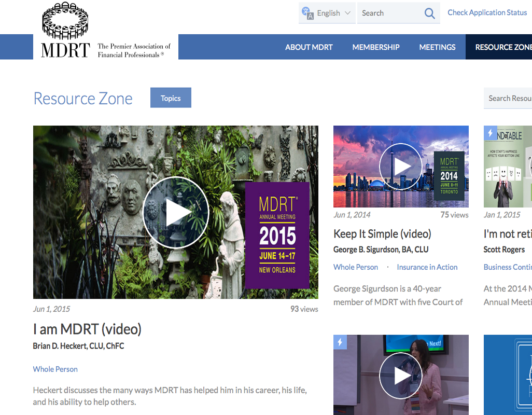Open the blue illustration thumbnail under Scott Rogers
The width and height of the screenshot is (532, 415).
(x=508, y=375)
